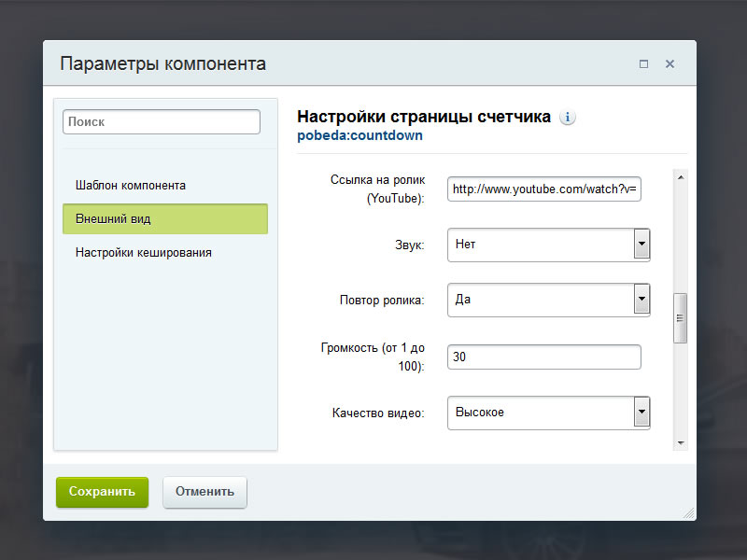Viewport: 747px width, 560px height.
Task: Select the Шаблон компонента section
Action: (131, 185)
